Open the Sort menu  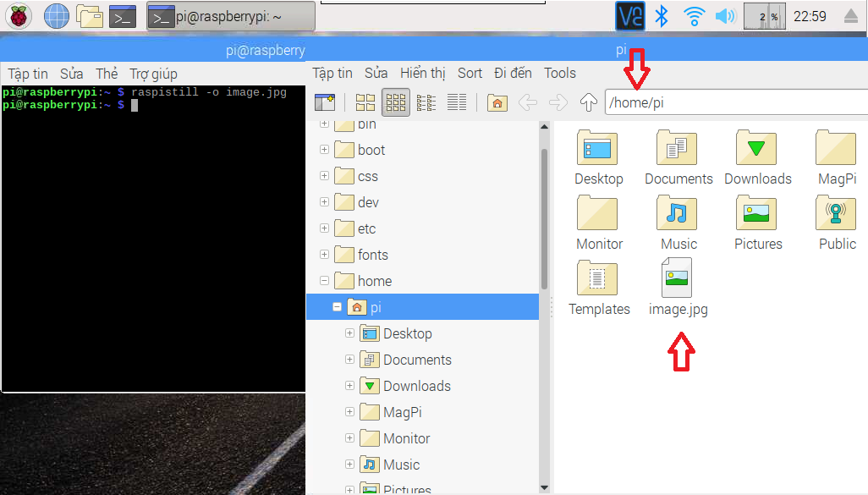(470, 73)
